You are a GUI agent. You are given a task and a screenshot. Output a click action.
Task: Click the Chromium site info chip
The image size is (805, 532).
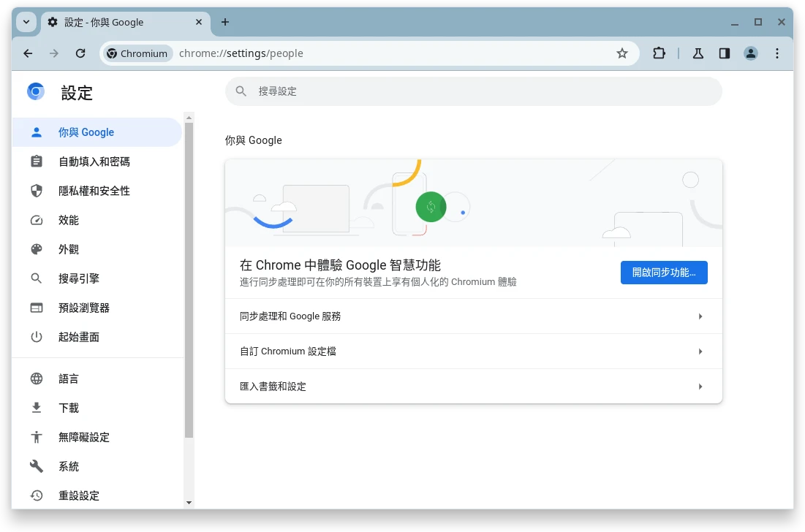coord(137,53)
